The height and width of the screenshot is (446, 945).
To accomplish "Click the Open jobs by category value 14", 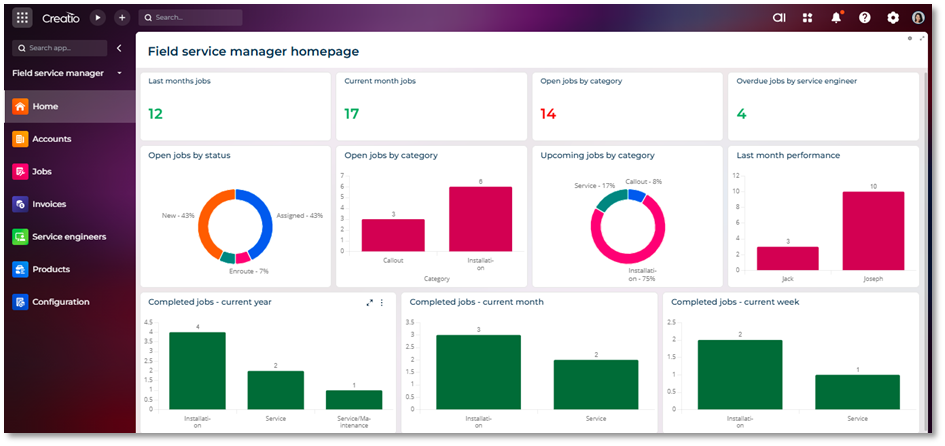I will pyautogui.click(x=548, y=114).
